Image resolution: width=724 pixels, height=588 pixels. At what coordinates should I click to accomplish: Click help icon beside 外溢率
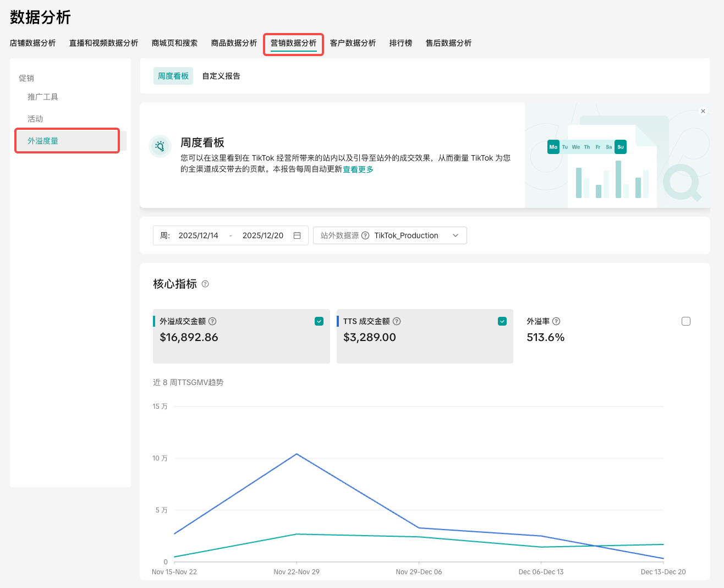coord(556,321)
